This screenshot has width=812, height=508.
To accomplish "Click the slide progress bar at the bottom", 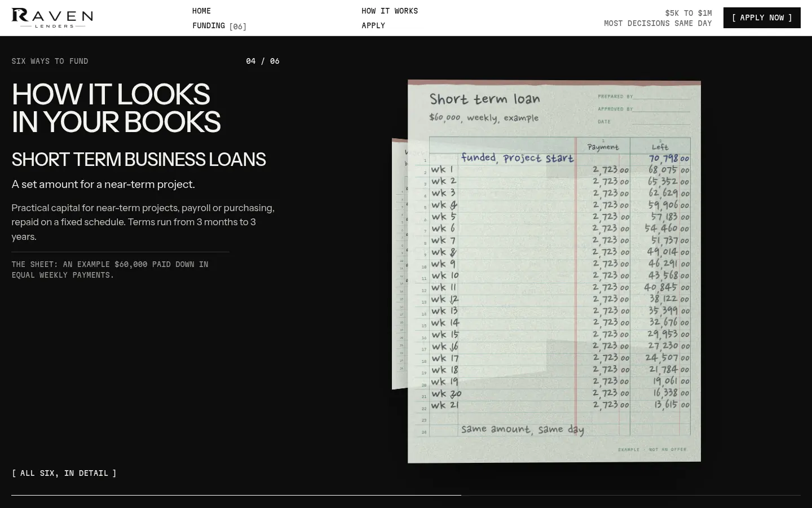I will [406, 495].
